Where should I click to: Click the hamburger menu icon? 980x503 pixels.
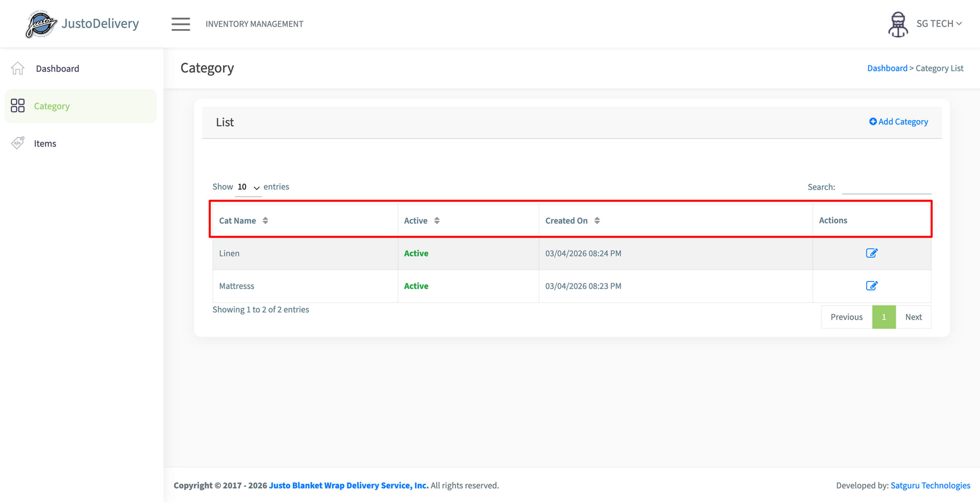tap(180, 24)
